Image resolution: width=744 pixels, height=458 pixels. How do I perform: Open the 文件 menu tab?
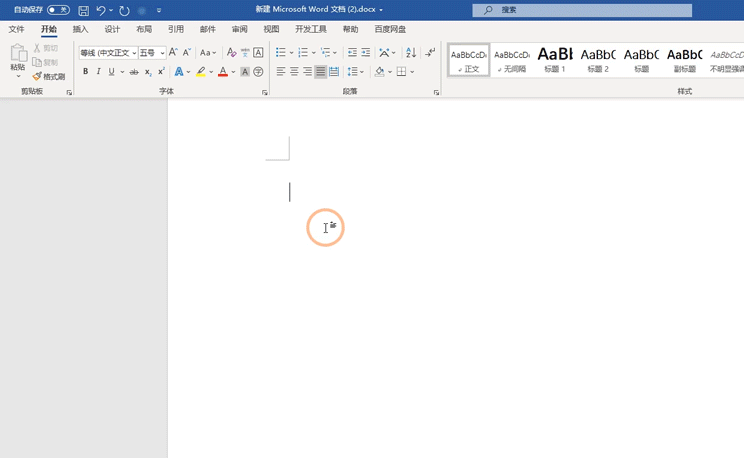[x=16, y=29]
